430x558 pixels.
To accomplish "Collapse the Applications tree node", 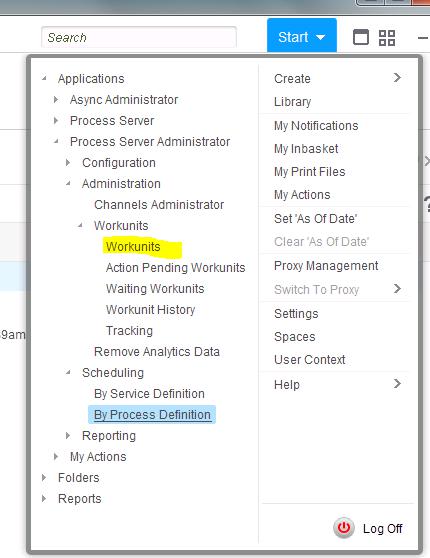I will (x=44, y=79).
